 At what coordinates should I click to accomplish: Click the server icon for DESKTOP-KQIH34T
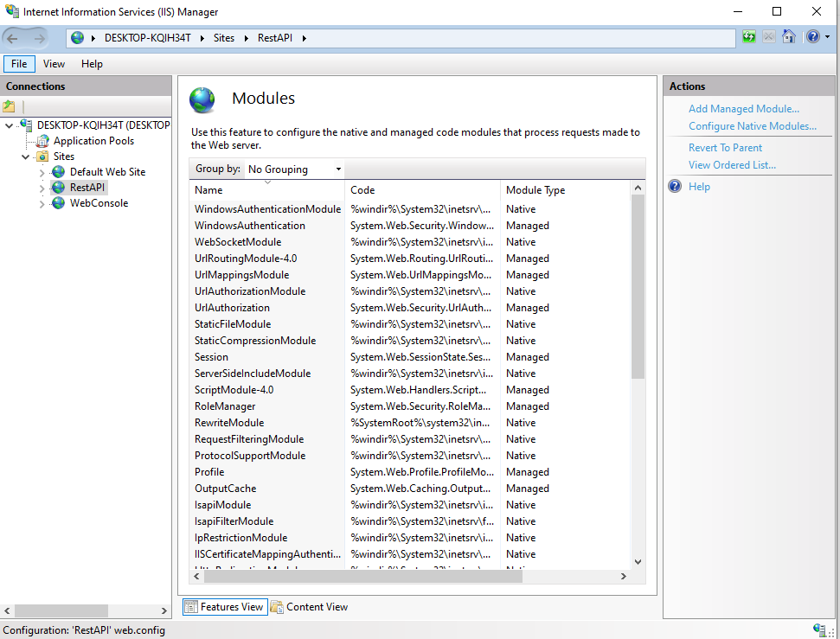tap(26, 125)
